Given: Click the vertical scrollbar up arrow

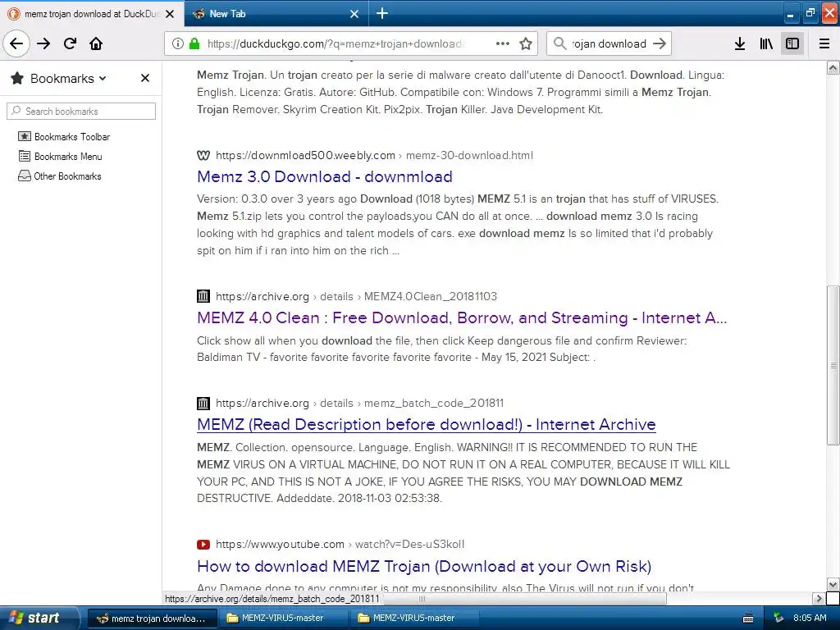Looking at the screenshot, I should click(833, 67).
